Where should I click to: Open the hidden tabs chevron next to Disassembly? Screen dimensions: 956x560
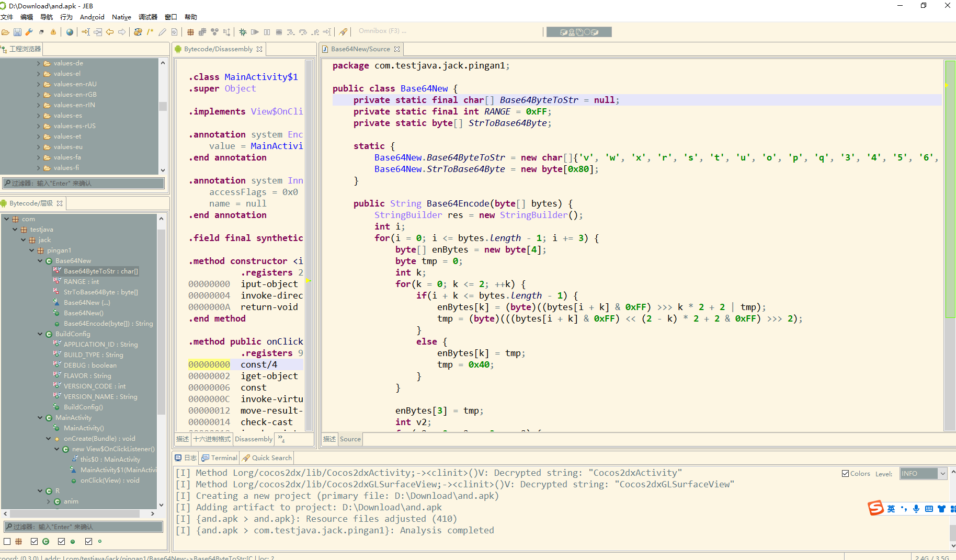pos(281,439)
